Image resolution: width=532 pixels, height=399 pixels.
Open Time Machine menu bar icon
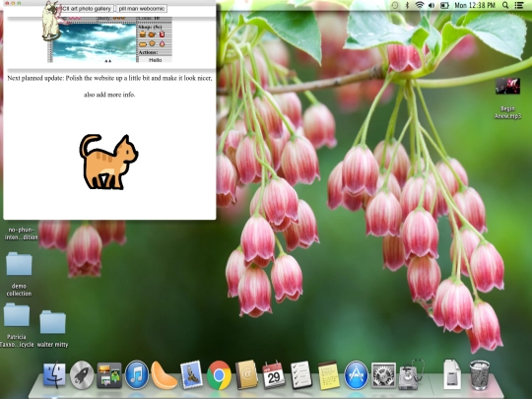point(395,5)
